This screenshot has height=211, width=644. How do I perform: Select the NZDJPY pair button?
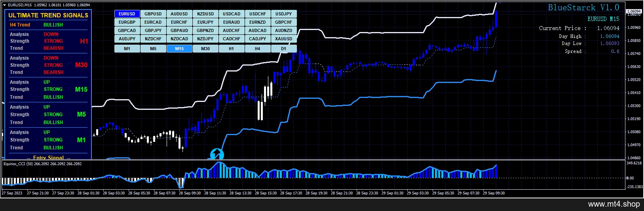coord(205,39)
